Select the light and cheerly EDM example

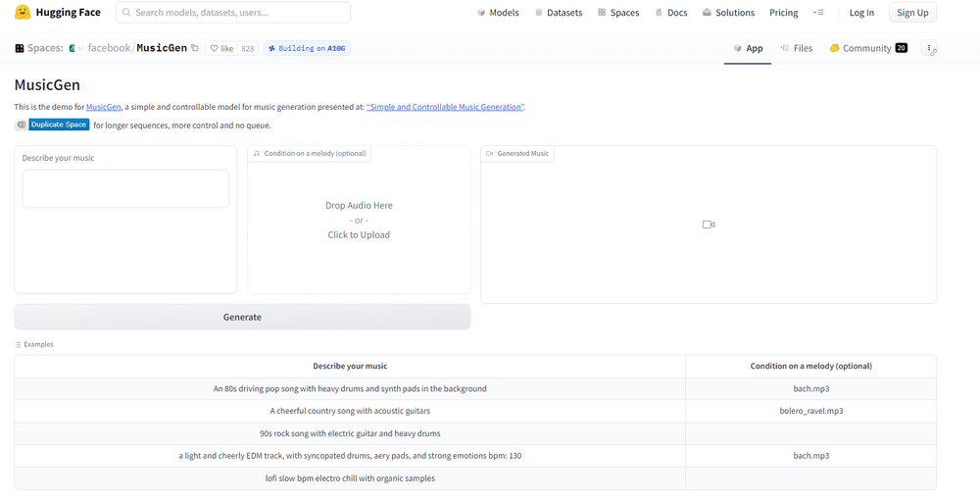[350, 456]
